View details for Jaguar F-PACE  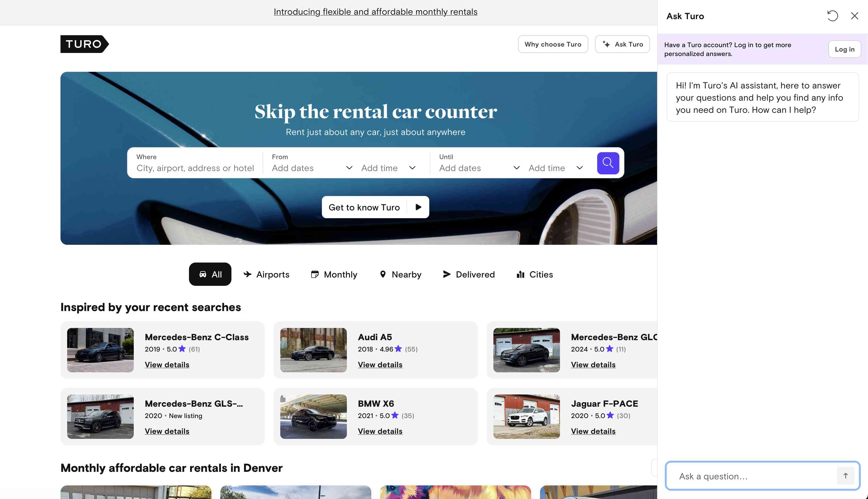(x=593, y=431)
